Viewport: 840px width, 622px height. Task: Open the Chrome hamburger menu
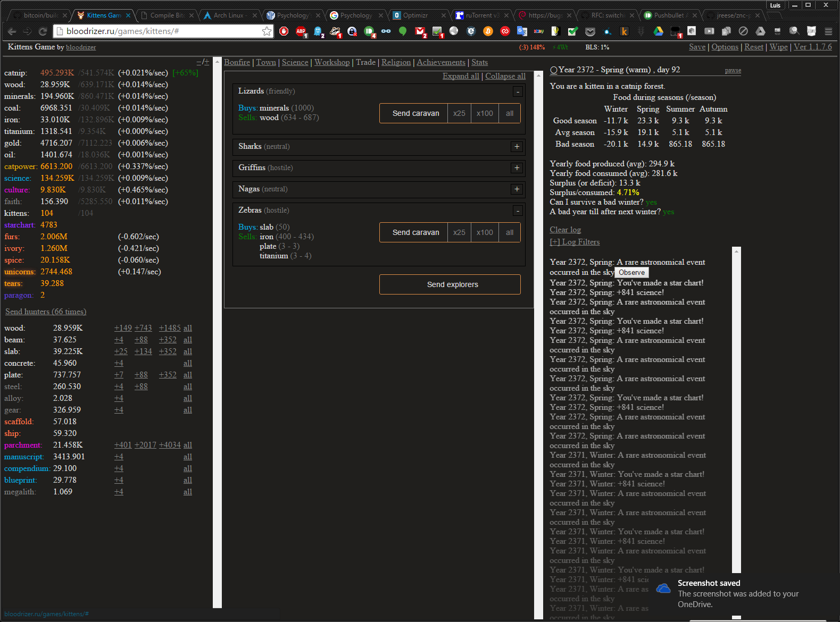click(828, 31)
